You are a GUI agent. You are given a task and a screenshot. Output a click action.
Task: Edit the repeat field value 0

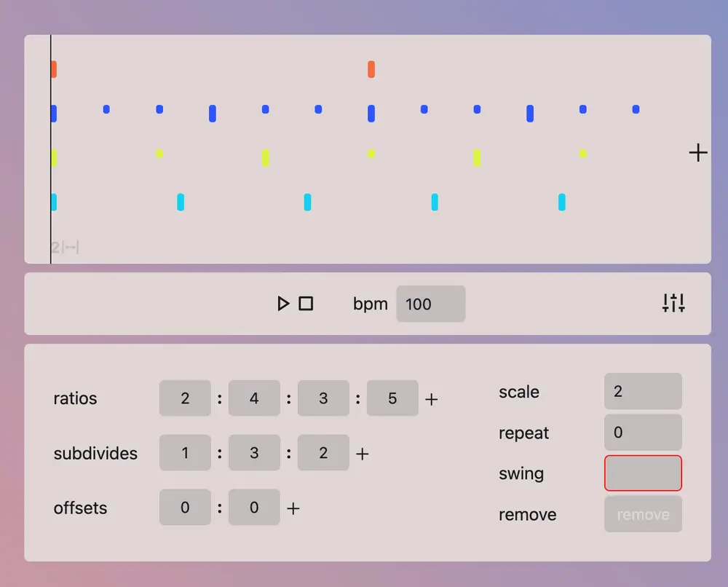[x=643, y=433]
